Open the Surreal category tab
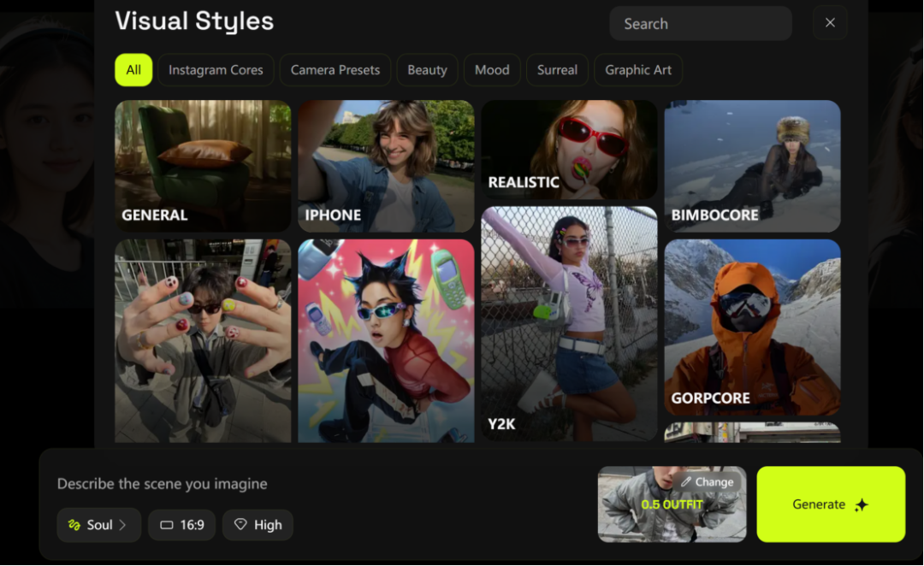924x566 pixels. click(557, 70)
